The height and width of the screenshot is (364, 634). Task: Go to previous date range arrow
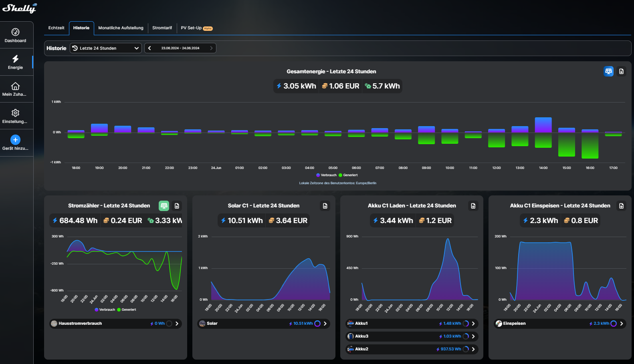pos(149,48)
